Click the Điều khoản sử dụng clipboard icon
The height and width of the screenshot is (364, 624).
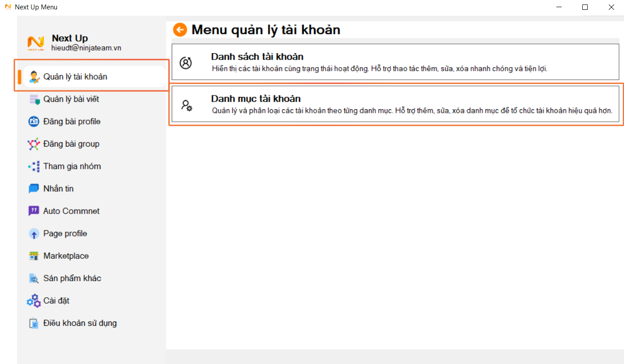[x=34, y=323]
